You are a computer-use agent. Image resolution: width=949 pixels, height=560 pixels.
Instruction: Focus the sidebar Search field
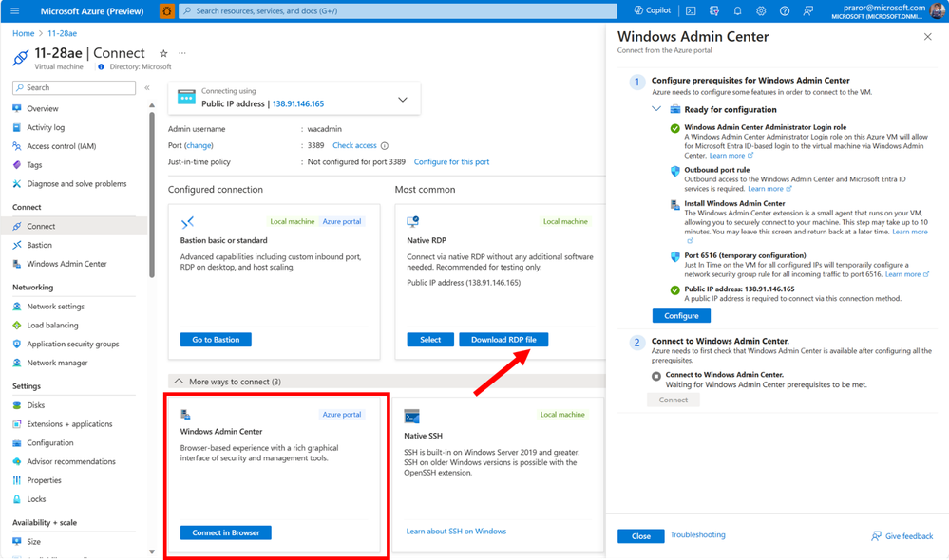[x=74, y=87]
